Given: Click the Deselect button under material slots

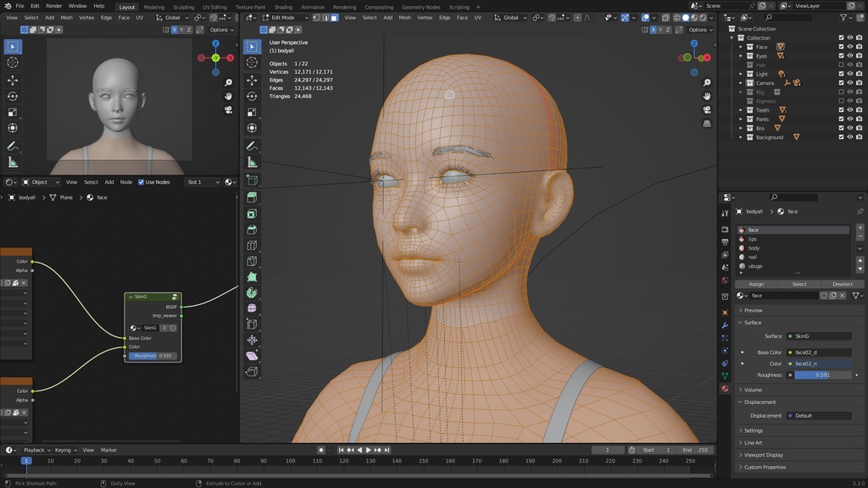Looking at the screenshot, I should 843,284.
